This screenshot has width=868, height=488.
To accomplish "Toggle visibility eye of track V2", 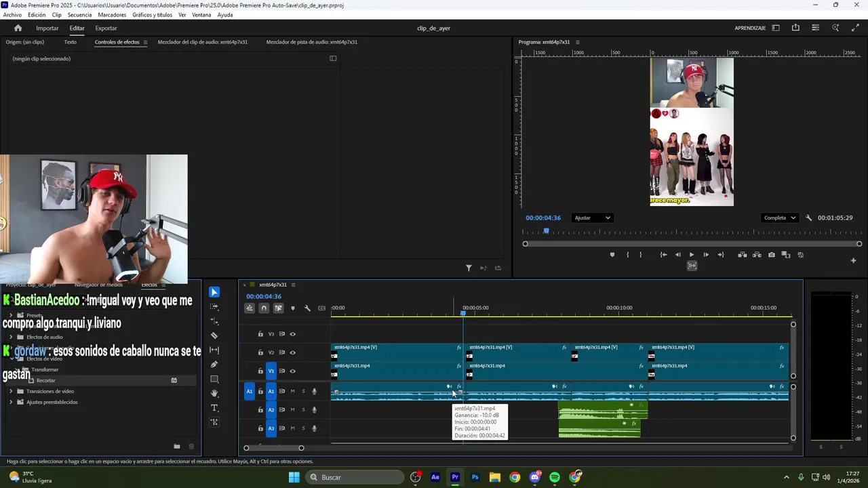I will tap(293, 352).
